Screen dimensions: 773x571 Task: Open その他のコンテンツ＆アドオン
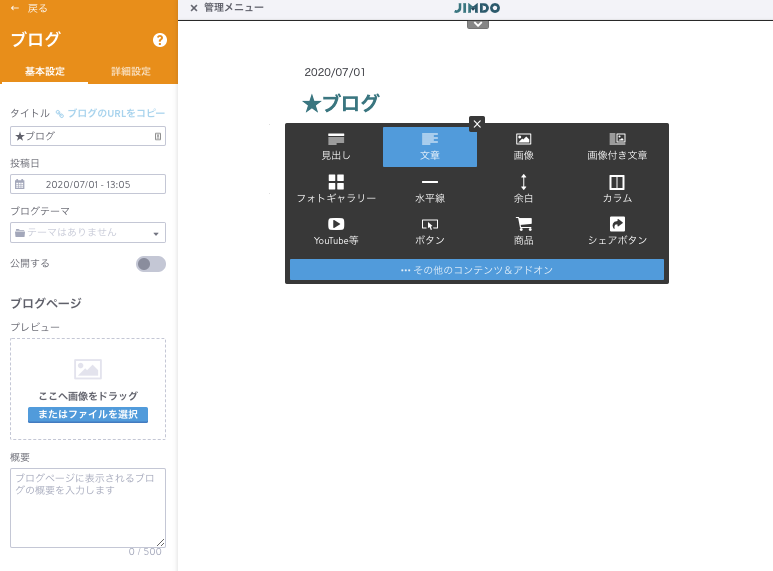(x=477, y=270)
